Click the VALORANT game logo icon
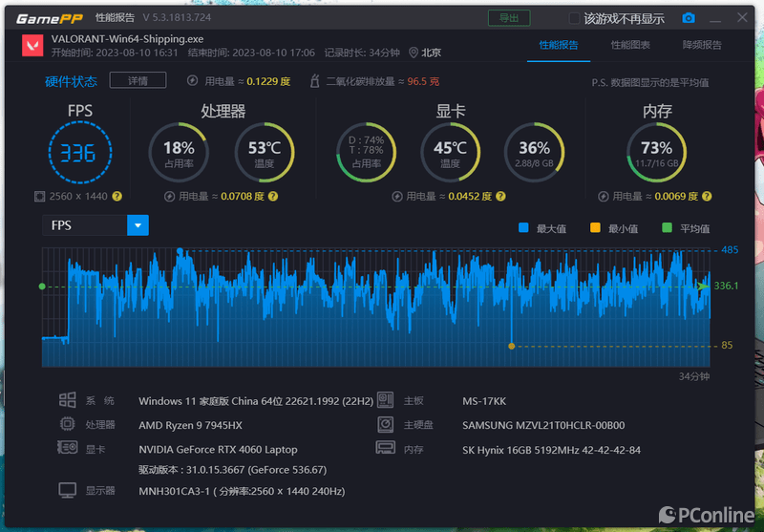 [32, 46]
